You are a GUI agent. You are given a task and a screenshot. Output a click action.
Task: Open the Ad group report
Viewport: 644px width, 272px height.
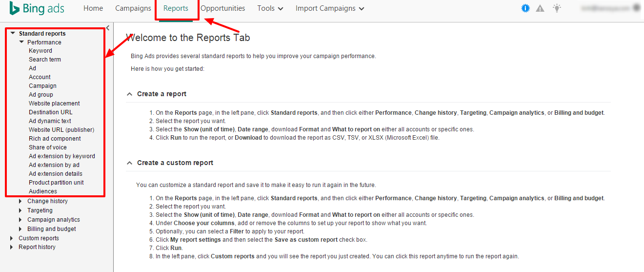pos(41,95)
